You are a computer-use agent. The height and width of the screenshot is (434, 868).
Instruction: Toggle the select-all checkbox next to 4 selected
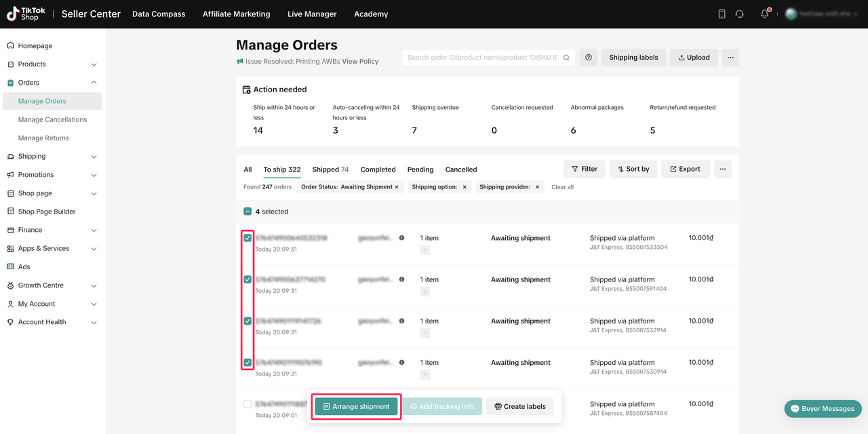tap(248, 212)
